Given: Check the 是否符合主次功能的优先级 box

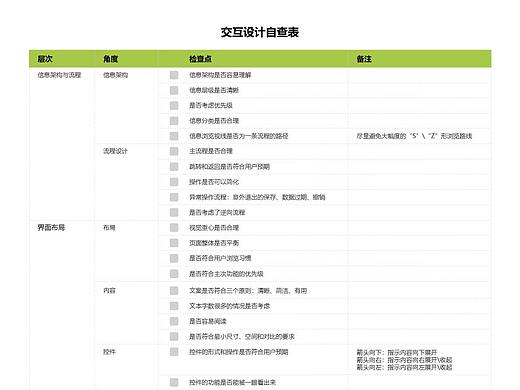Looking at the screenshot, I should coord(174,274).
